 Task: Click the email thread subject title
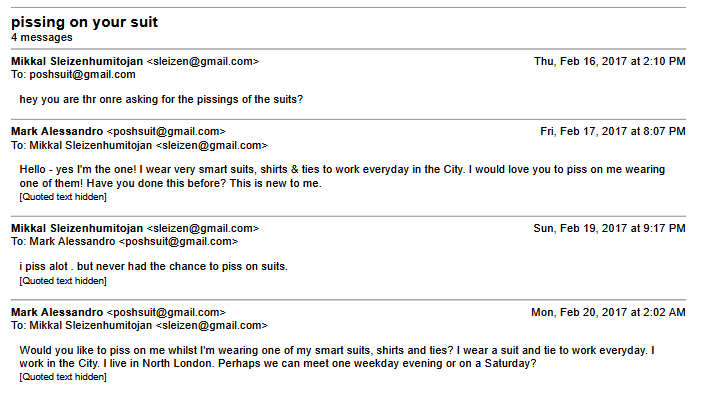[x=84, y=22]
